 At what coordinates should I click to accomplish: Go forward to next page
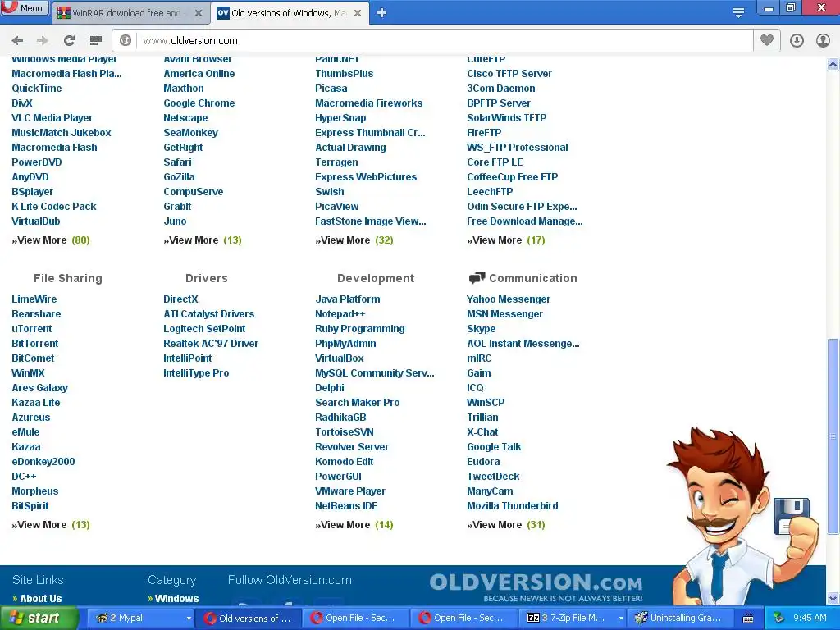(x=43, y=40)
